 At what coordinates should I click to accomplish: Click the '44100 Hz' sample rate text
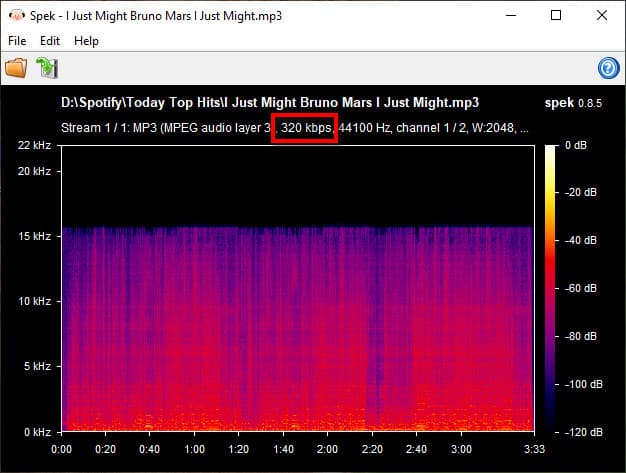click(x=365, y=128)
